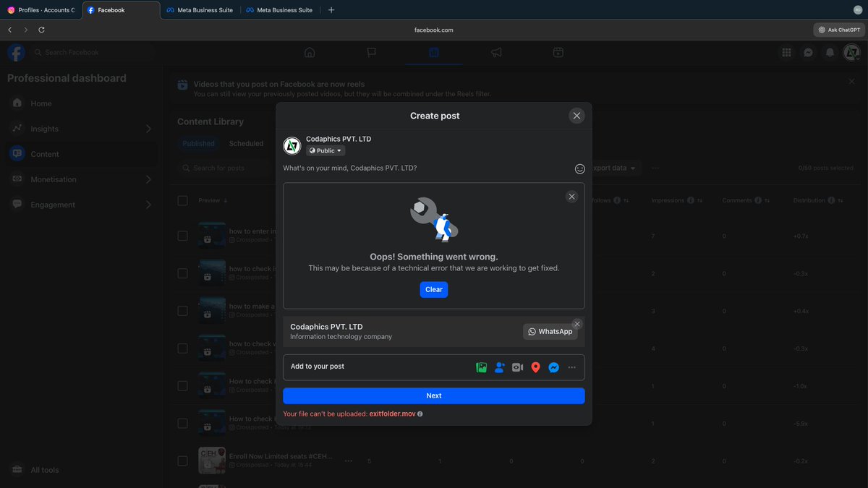
Task: Open the emoji picker in post composer
Action: [579, 168]
